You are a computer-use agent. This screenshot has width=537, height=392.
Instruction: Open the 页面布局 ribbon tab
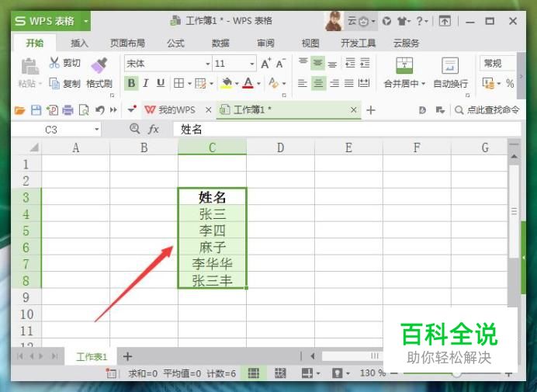pyautogui.click(x=127, y=43)
